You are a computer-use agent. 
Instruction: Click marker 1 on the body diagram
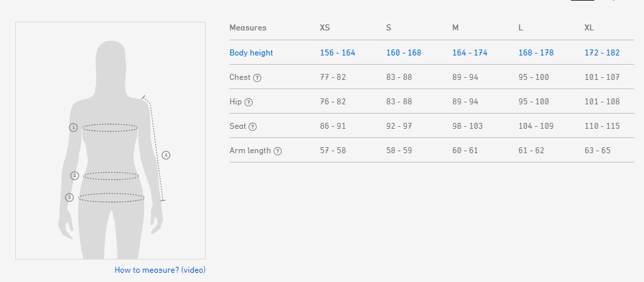pos(73,127)
